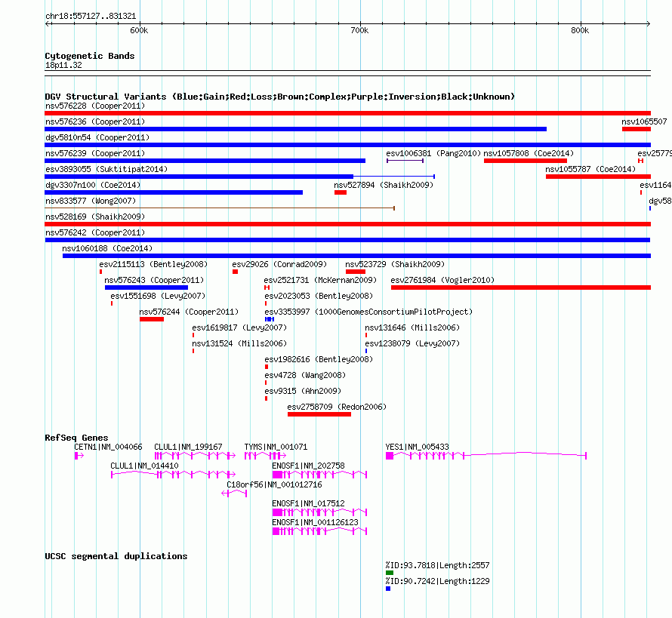This screenshot has height=618, width=672.
Task: Click esv2758709 (Redon2006) label
Action: 337,407
